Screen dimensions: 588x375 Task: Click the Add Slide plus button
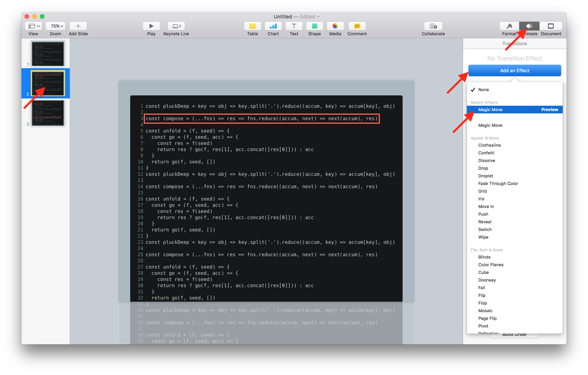[x=78, y=26]
